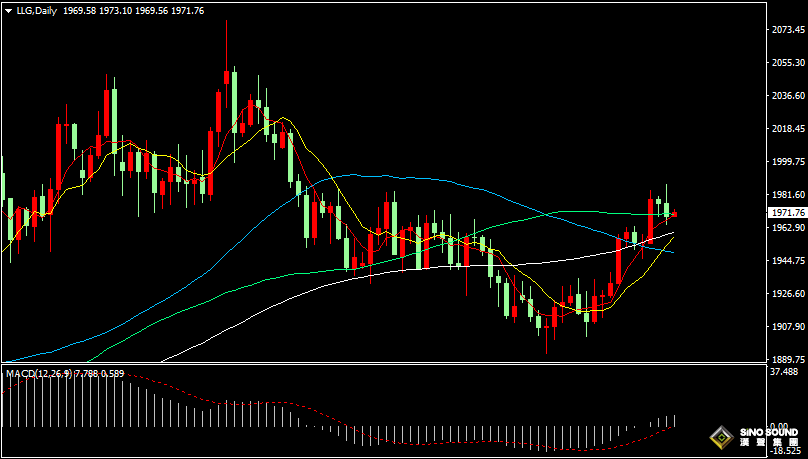Click the last MACD histogram bar
This screenshot has height=459, width=808.
pyautogui.click(x=676, y=421)
